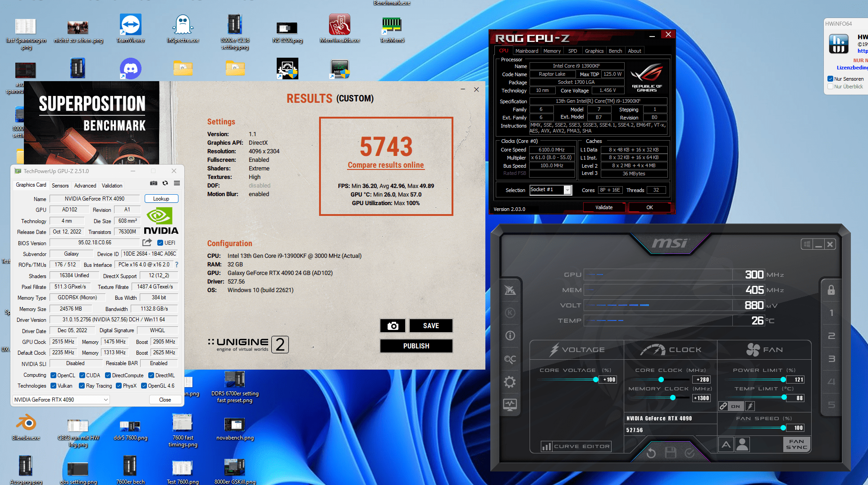
Task: Open Afterburner settings gear
Action: 510,382
